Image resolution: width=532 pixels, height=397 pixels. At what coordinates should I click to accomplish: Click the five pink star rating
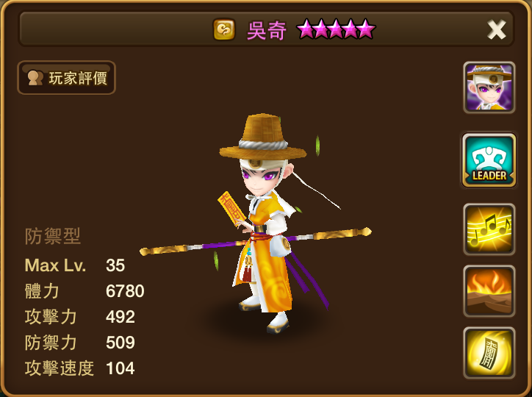tap(336, 29)
